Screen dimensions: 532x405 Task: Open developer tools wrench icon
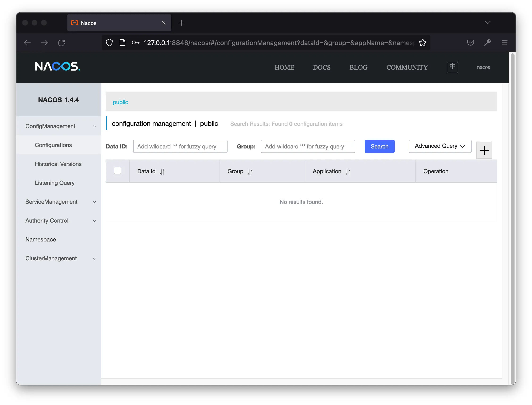[487, 43]
